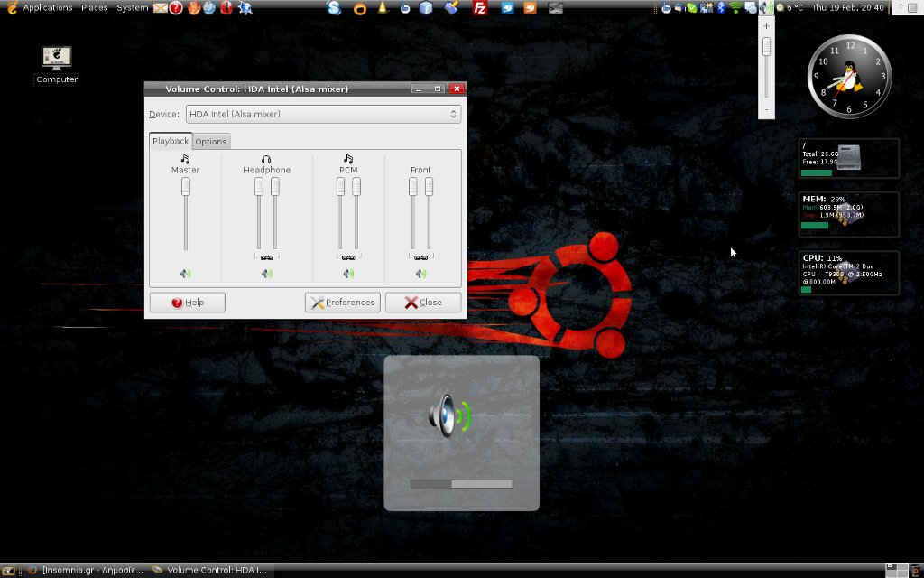924x578 pixels.
Task: Click the workspace switcher in bottom panel
Action: click(x=897, y=571)
